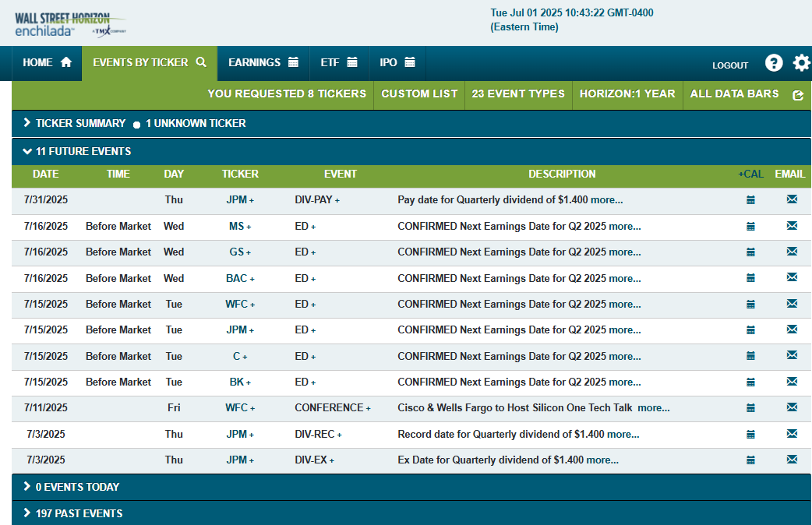This screenshot has height=525, width=812.
Task: Email the JPM DIV-REC event
Action: pyautogui.click(x=792, y=434)
